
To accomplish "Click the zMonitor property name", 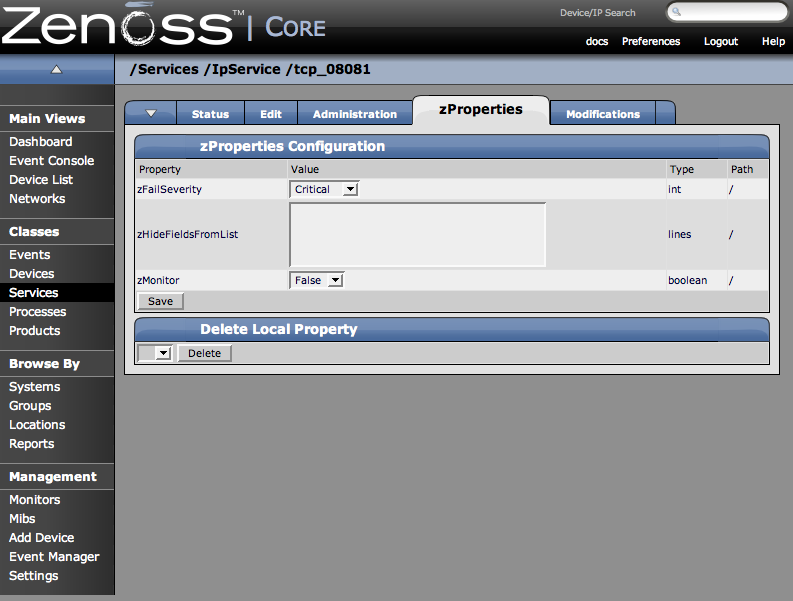I will [x=158, y=280].
